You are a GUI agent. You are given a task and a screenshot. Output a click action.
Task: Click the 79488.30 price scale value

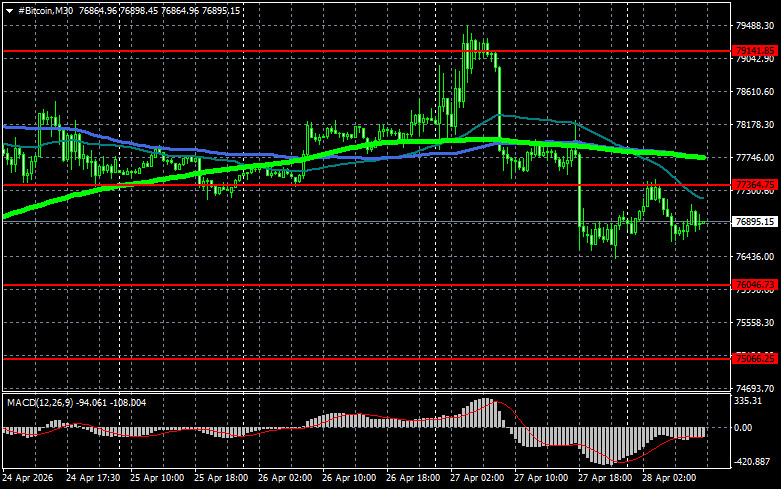(x=755, y=26)
